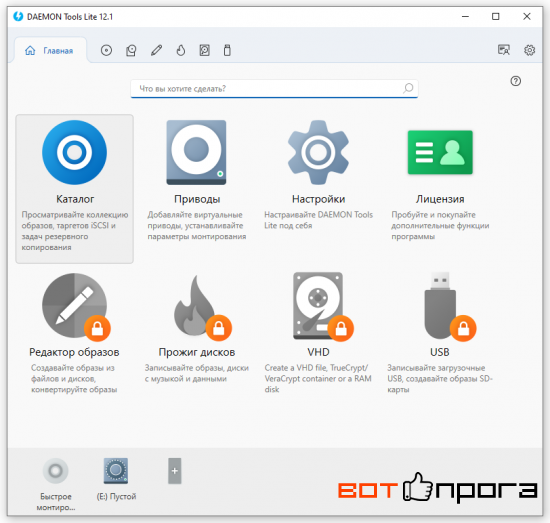
Task: Click the Быстрое монтирование disc icon
Action: (55, 471)
